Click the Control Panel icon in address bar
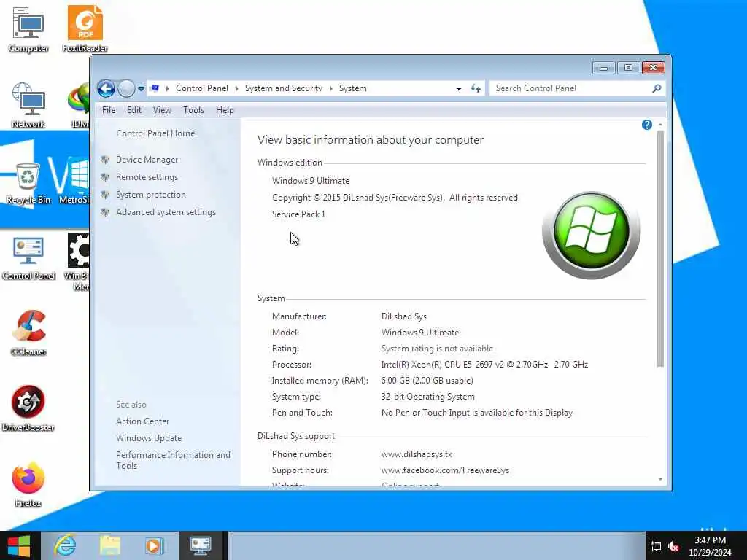The image size is (747, 560). (x=155, y=88)
